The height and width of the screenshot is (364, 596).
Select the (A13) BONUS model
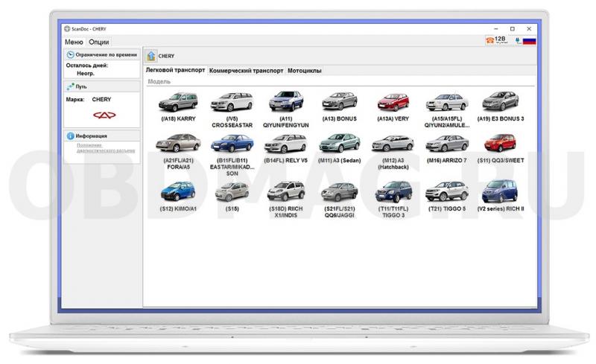tap(340, 106)
